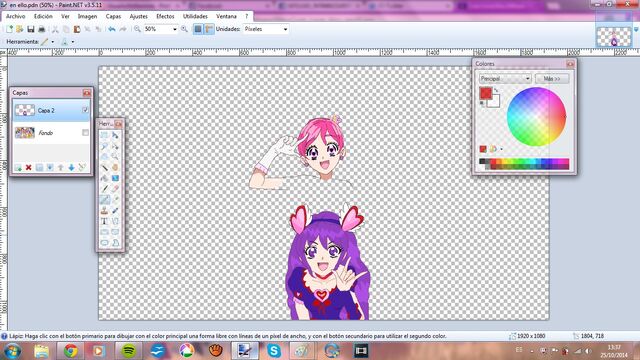
Task: Click the Windows Start button
Action: coord(12,351)
